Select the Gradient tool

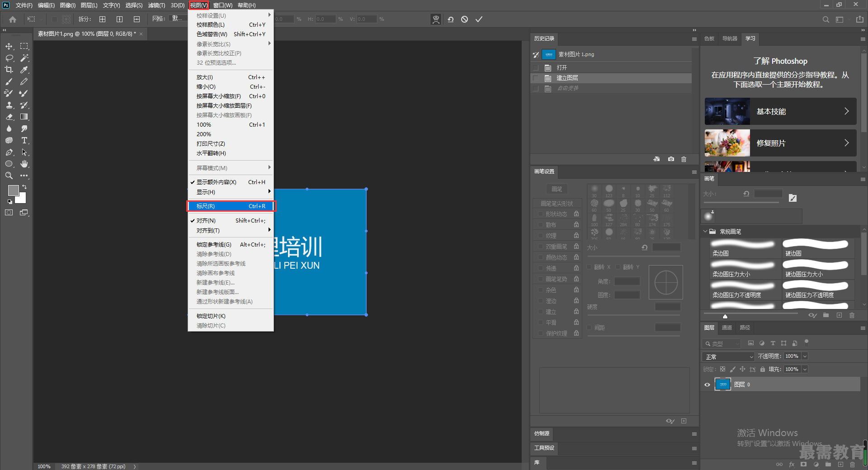[x=24, y=117]
